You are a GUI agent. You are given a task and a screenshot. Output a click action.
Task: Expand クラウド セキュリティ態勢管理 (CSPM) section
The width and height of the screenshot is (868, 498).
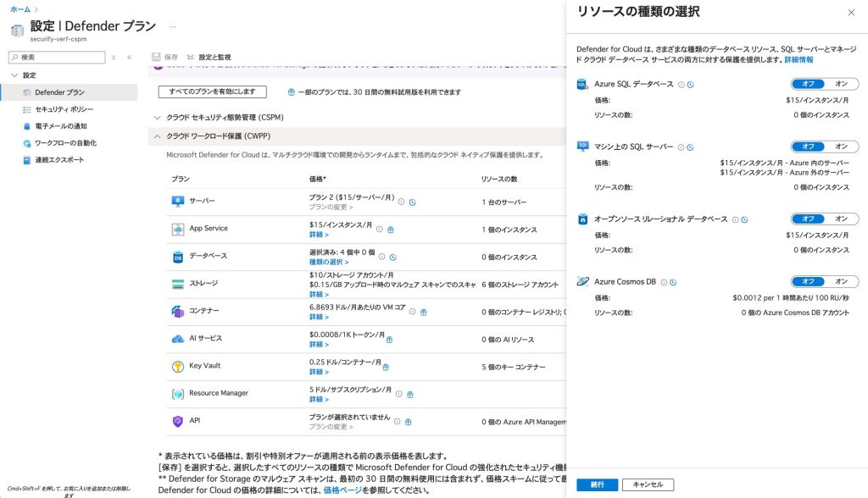[157, 117]
